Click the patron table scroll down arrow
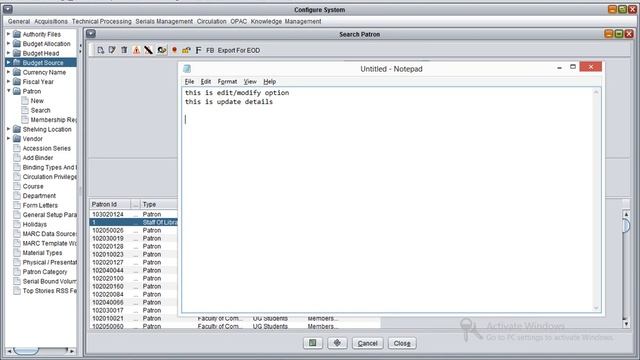Screen dimensions: 640x360 pyautogui.click(x=626, y=324)
